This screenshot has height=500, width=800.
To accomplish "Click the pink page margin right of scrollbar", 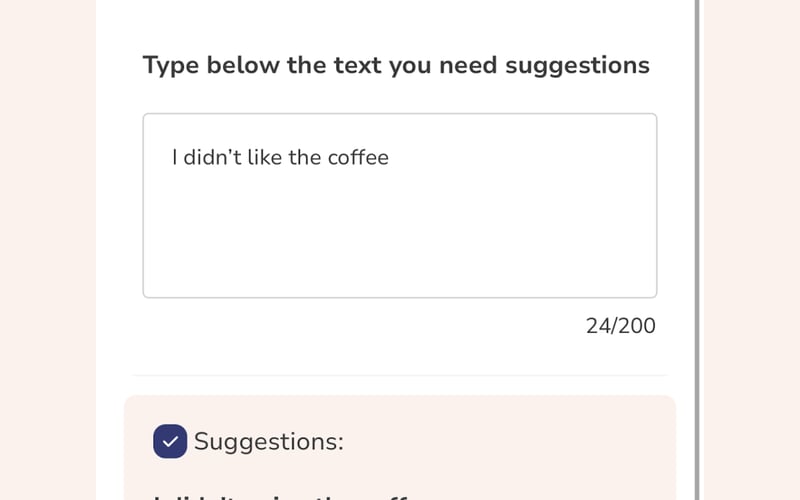I will (x=750, y=250).
